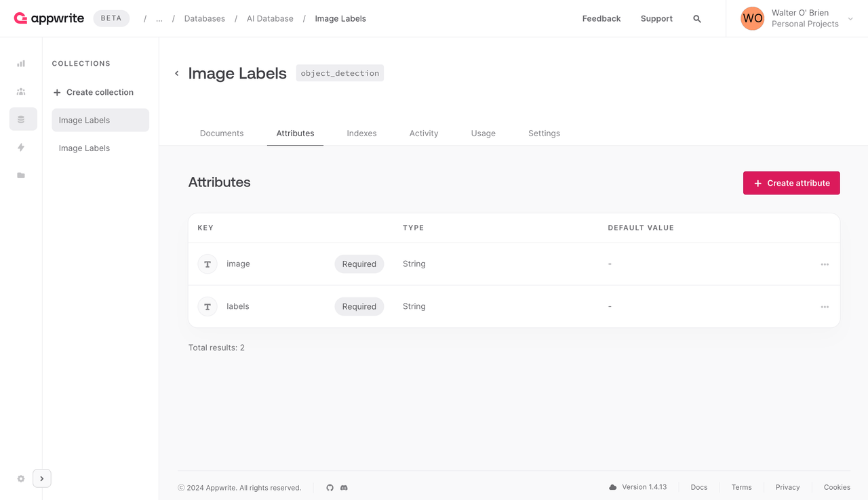Open the Auth users sidebar icon
Image resolution: width=868 pixels, height=500 pixels.
(21, 91)
